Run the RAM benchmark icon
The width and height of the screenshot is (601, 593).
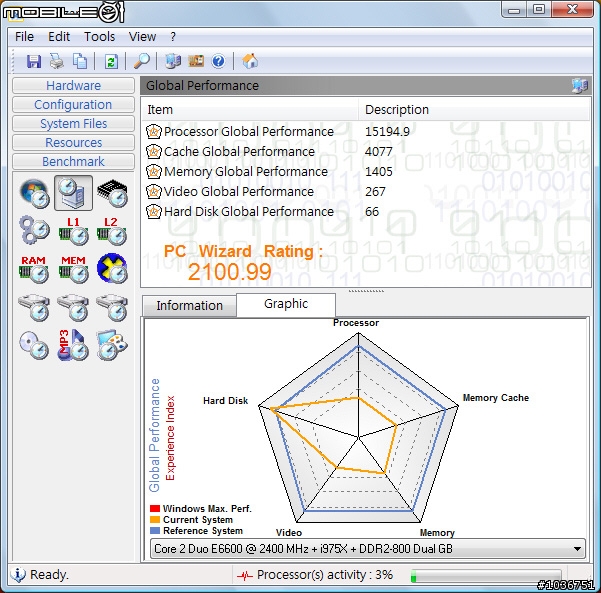click(x=34, y=269)
